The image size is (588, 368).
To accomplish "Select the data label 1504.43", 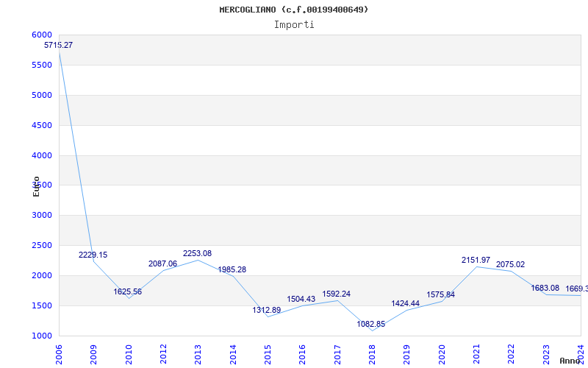I will (301, 299).
